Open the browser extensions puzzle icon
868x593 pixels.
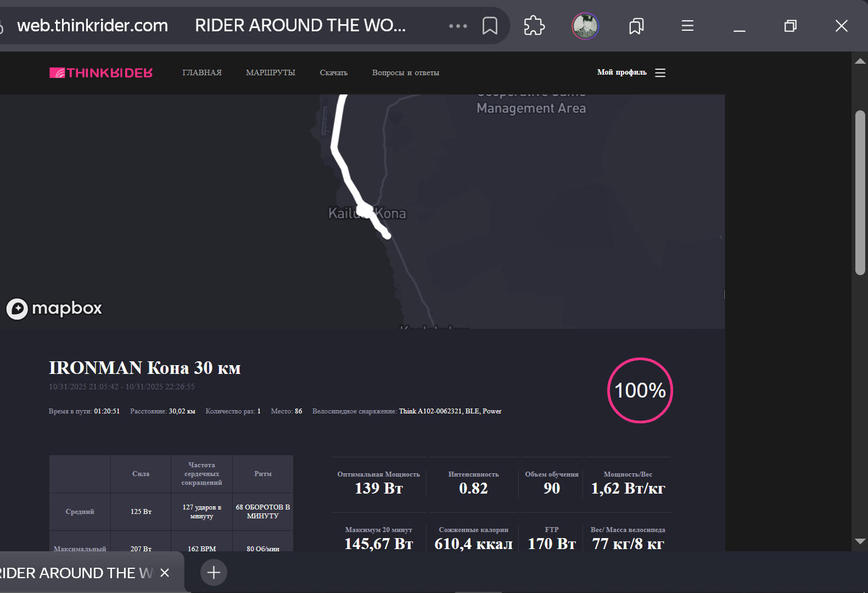click(534, 26)
